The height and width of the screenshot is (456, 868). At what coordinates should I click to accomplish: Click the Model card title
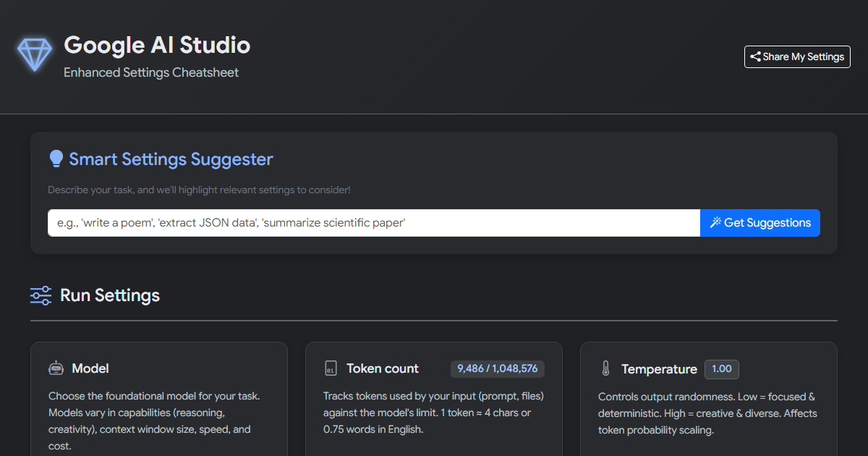90,368
